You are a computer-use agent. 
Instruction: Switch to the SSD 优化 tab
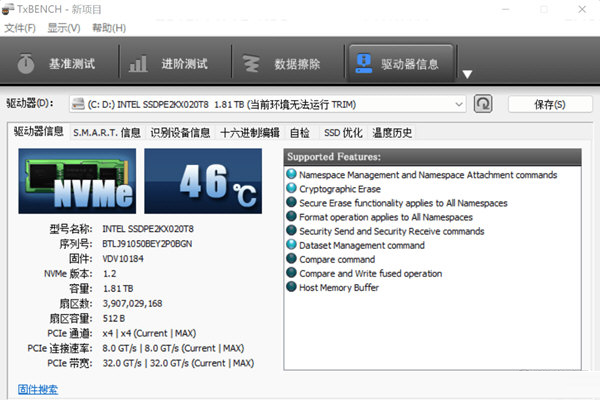[x=343, y=133]
